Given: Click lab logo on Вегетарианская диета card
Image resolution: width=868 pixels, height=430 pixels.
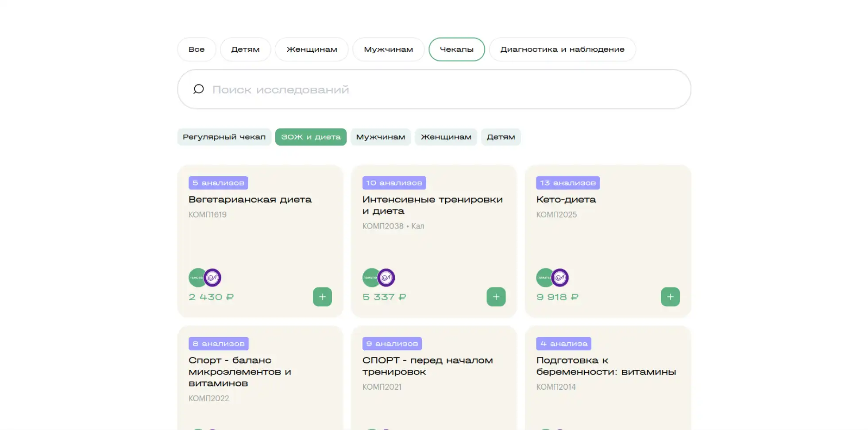Looking at the screenshot, I should pyautogui.click(x=212, y=278).
